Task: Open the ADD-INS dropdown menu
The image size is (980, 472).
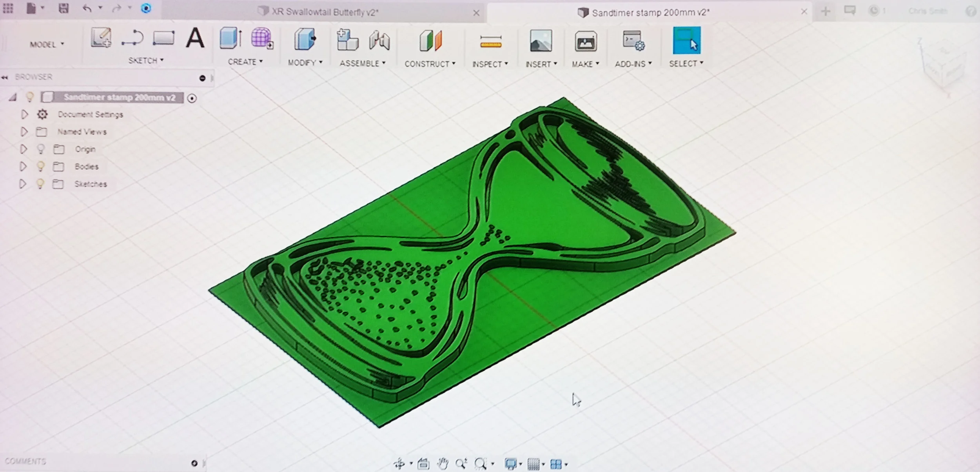Action: click(x=633, y=64)
